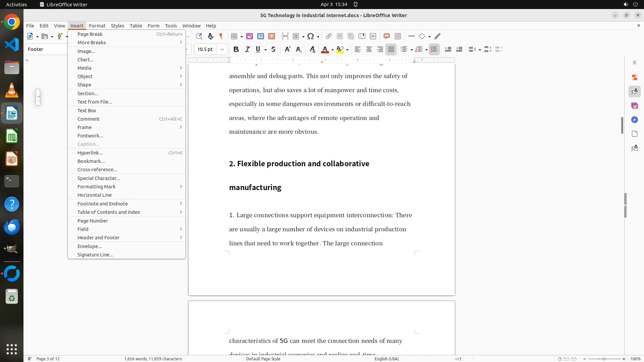Click the Insert Text Box toolbar icon

[272, 36]
